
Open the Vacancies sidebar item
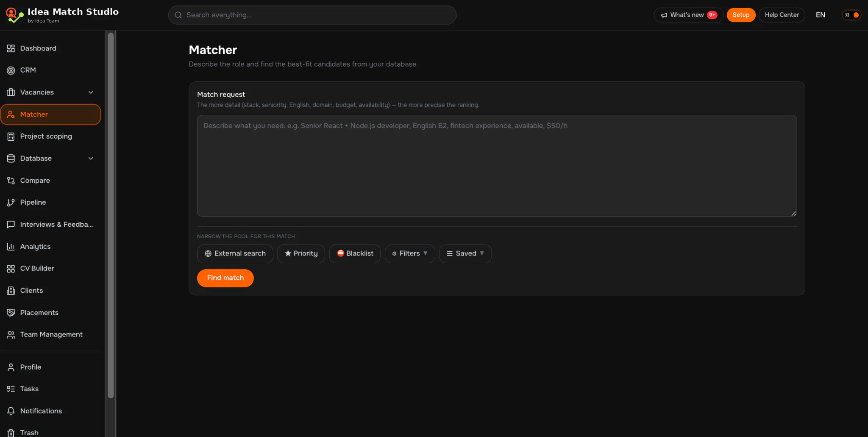coord(50,92)
